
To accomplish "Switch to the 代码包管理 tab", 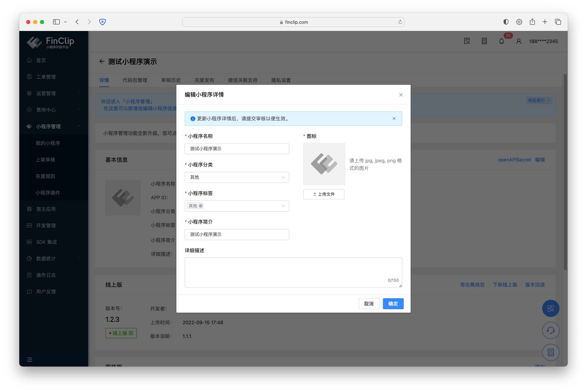I will pos(135,80).
